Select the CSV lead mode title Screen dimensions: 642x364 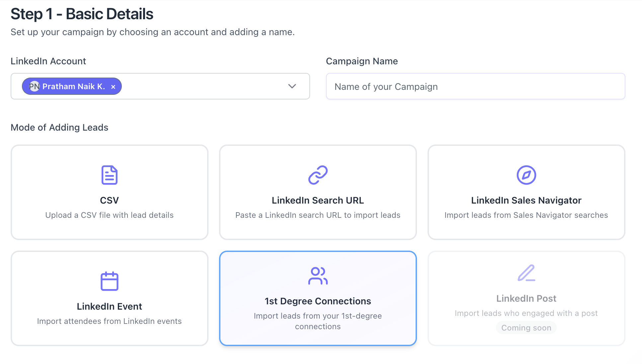click(109, 200)
